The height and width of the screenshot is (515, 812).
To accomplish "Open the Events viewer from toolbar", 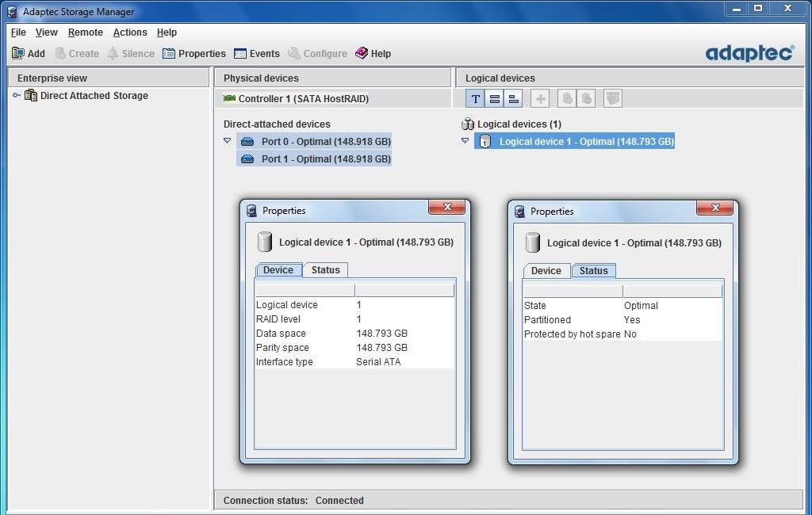I will pos(256,53).
